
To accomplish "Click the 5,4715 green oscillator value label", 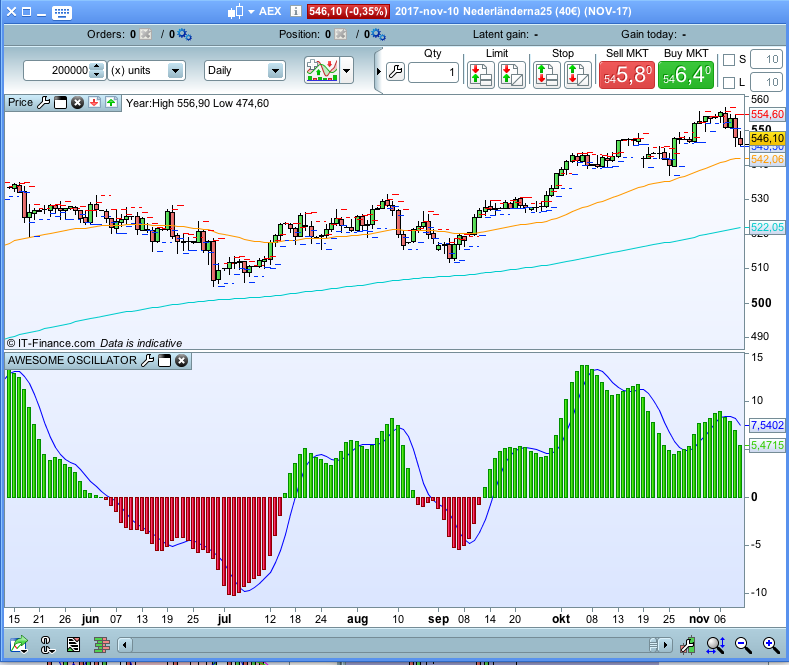I will [767, 445].
